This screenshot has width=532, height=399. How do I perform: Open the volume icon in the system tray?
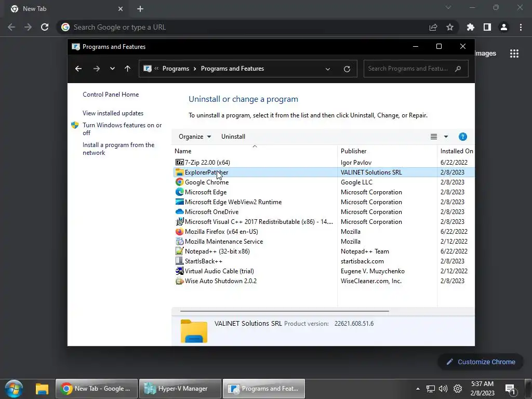(x=443, y=389)
